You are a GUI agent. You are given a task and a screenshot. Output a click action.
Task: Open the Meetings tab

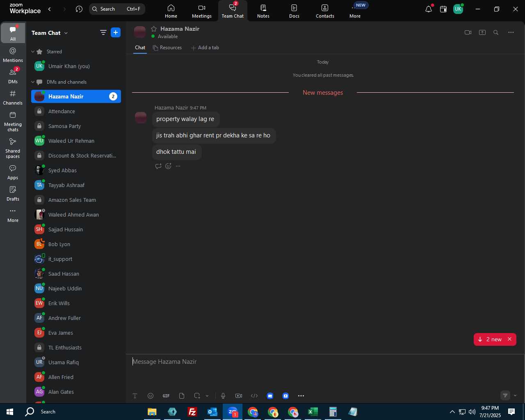pyautogui.click(x=202, y=11)
